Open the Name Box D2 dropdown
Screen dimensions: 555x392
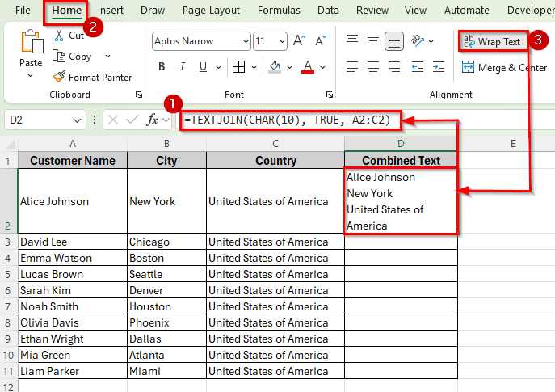[77, 120]
